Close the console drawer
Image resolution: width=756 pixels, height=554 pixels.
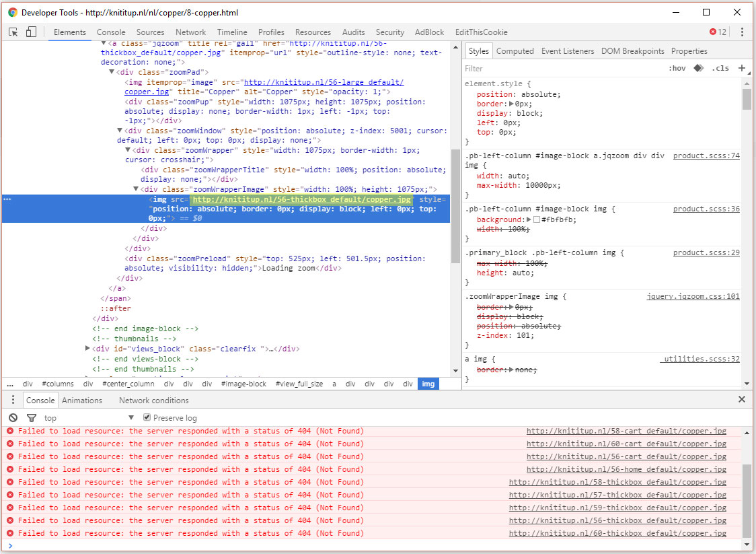742,399
